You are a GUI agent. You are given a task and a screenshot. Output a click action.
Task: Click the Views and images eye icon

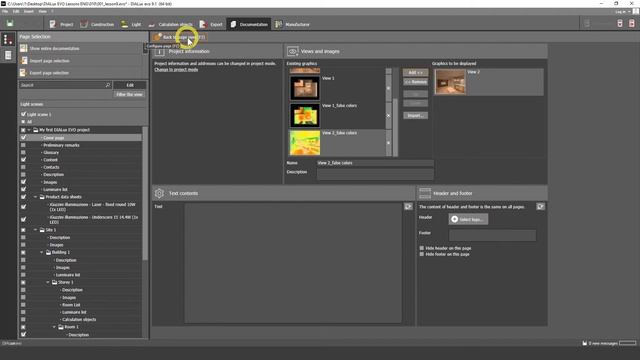[292, 51]
